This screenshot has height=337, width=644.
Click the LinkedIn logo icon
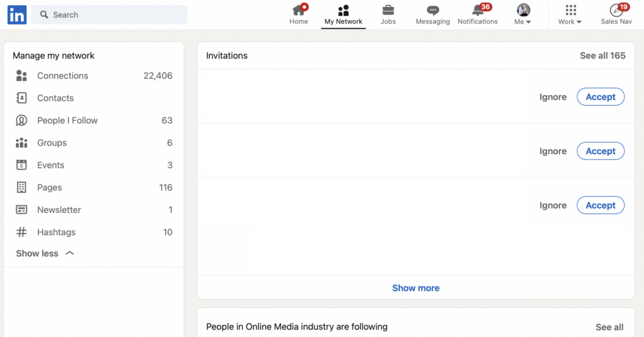click(17, 14)
